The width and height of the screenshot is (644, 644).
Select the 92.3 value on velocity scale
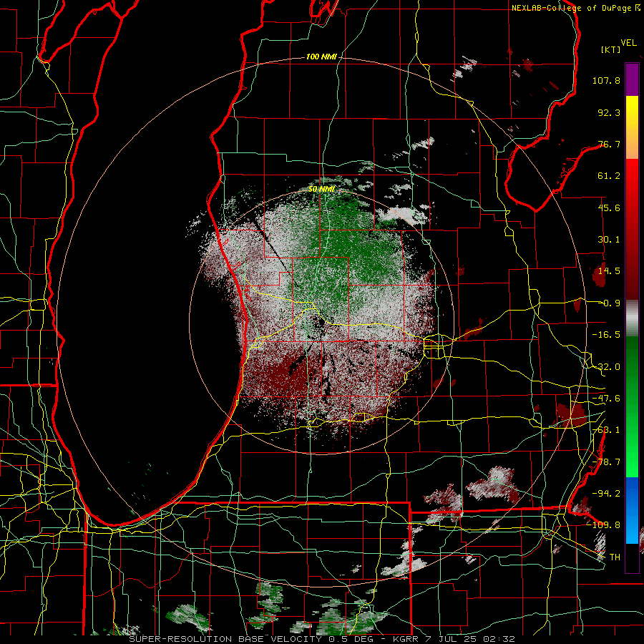(x=609, y=112)
